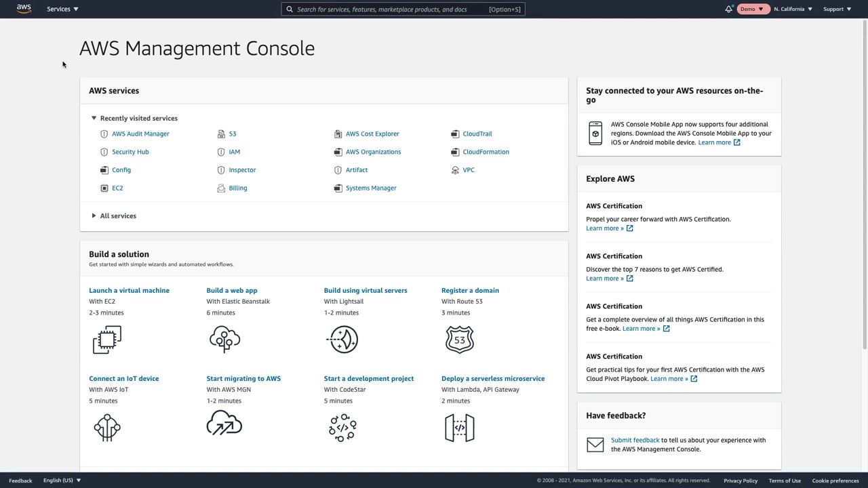The image size is (868, 488).
Task: Click the CloudFormation service icon
Action: 455,152
